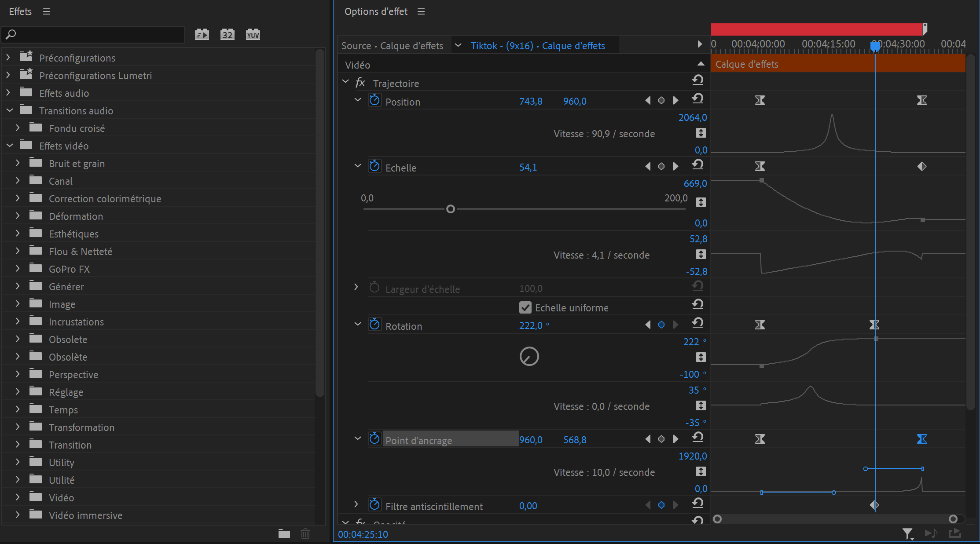Screen dimensions: 980x544
Task: Click the YUV effects filter icon
Action: click(x=253, y=34)
